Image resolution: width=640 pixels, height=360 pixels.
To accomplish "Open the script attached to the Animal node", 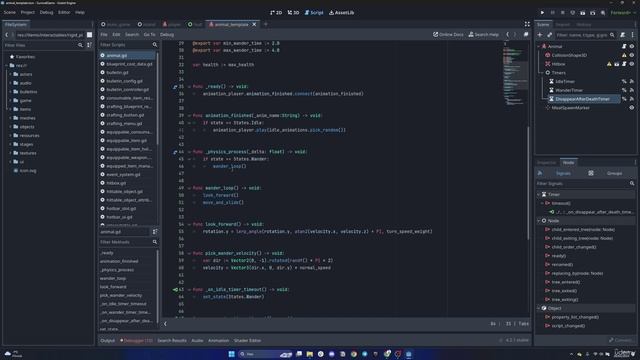I will coord(624,47).
